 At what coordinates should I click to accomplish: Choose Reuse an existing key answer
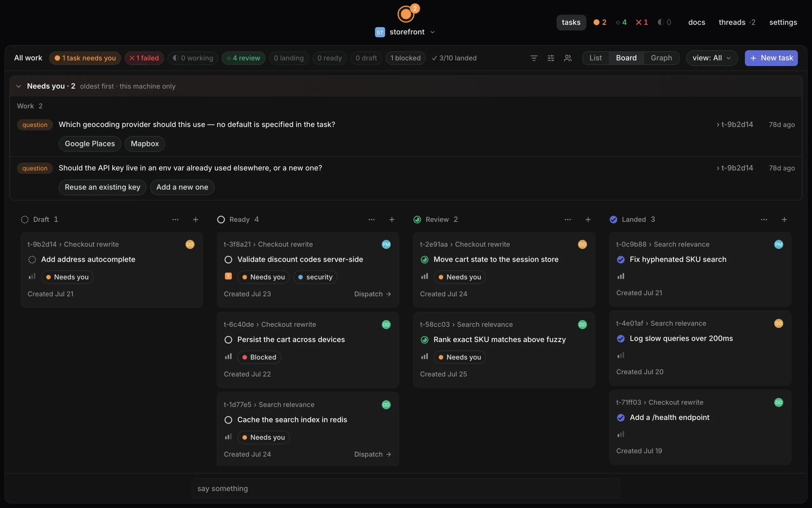pos(103,187)
